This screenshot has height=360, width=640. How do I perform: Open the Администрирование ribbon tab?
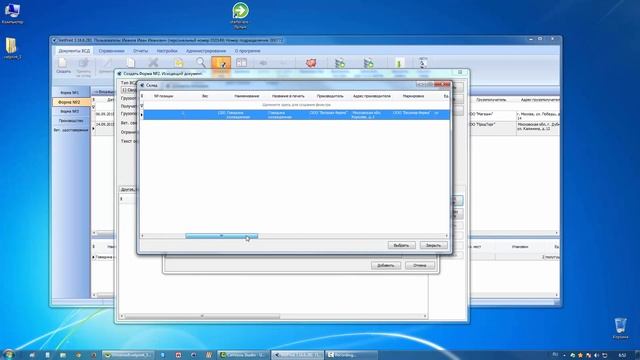206,51
